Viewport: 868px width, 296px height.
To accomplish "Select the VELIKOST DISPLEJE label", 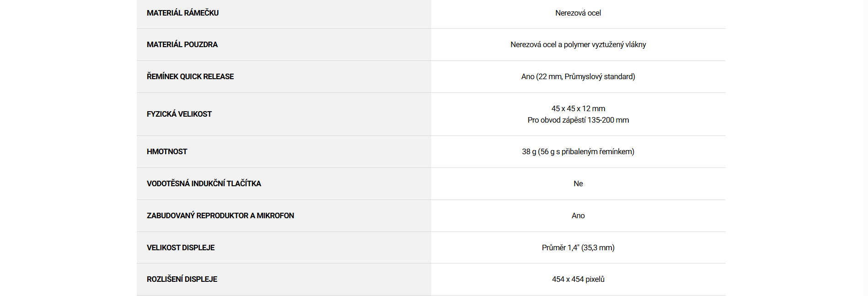I will (x=181, y=248).
